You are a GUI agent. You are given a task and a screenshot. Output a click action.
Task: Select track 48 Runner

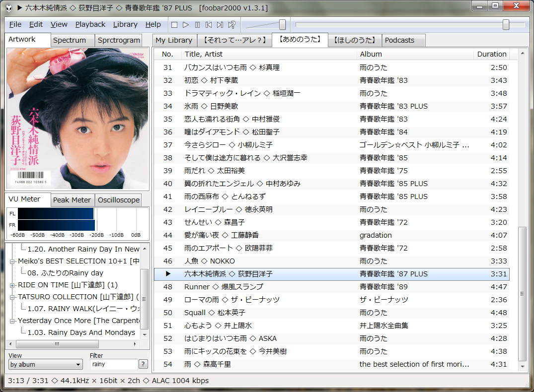[332, 287]
